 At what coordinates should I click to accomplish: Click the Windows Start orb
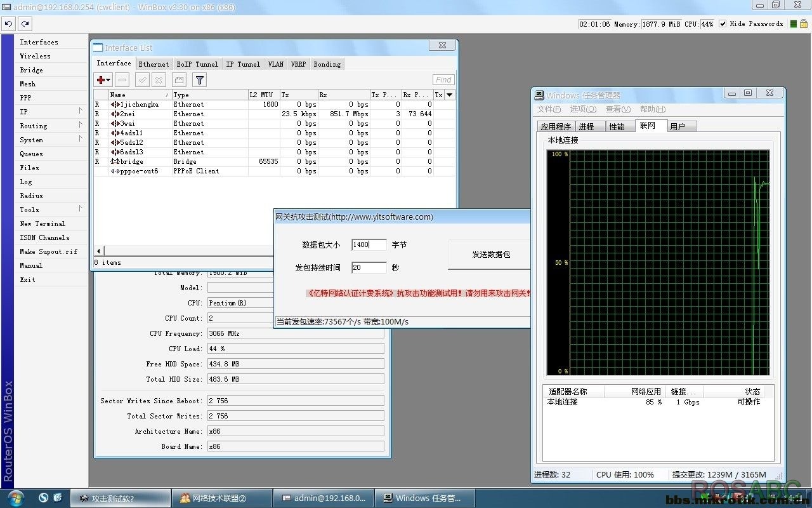pos(16,497)
